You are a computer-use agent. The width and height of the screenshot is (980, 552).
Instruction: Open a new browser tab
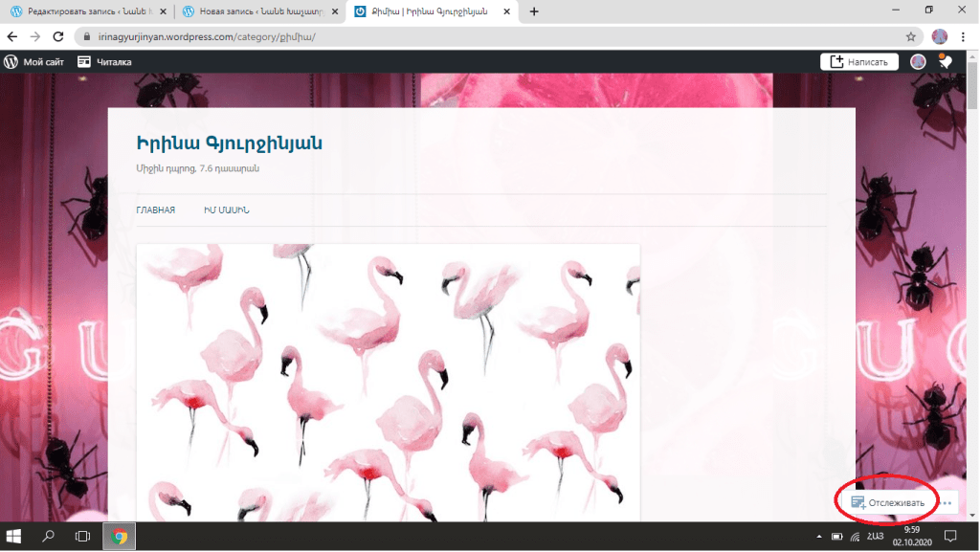click(534, 11)
